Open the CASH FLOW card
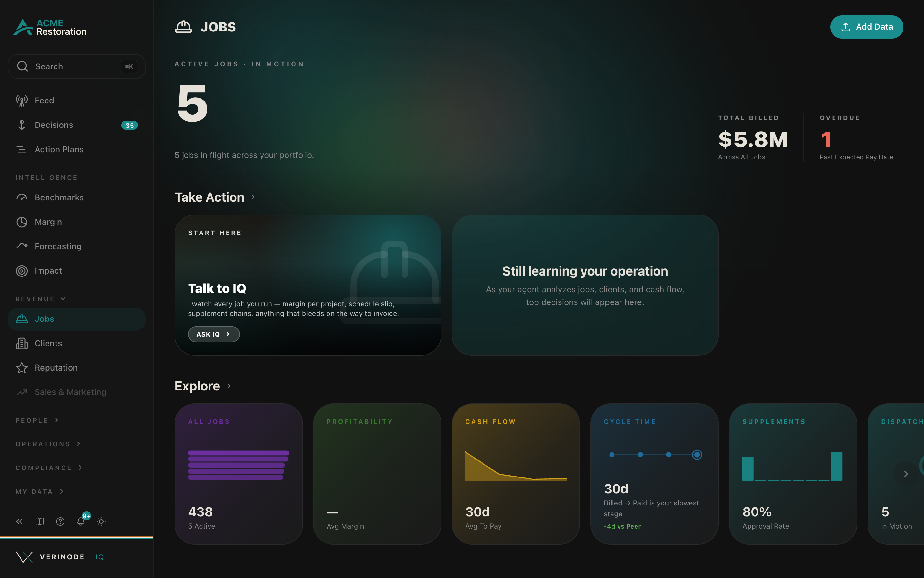The height and width of the screenshot is (578, 924). tap(516, 474)
